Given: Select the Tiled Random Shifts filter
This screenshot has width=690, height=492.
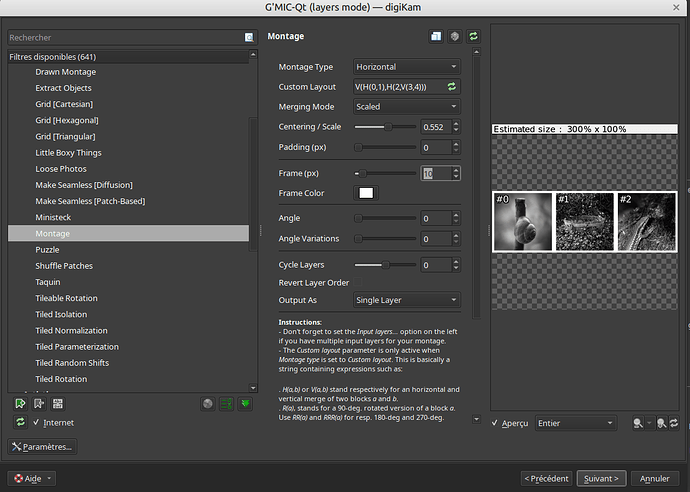Looking at the screenshot, I should click(x=72, y=363).
